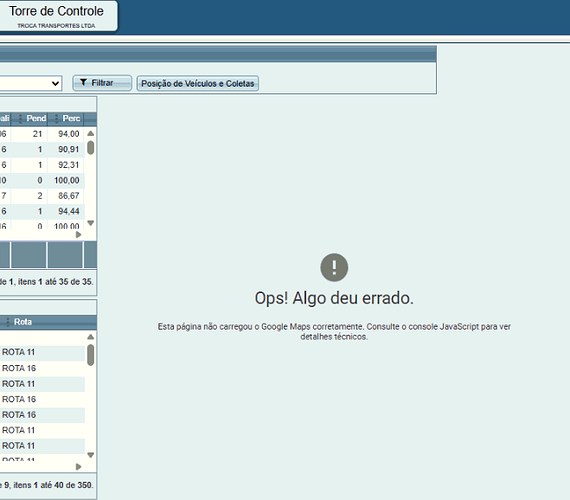
Task: Click the Torre de Controle title badge
Action: click(x=58, y=16)
